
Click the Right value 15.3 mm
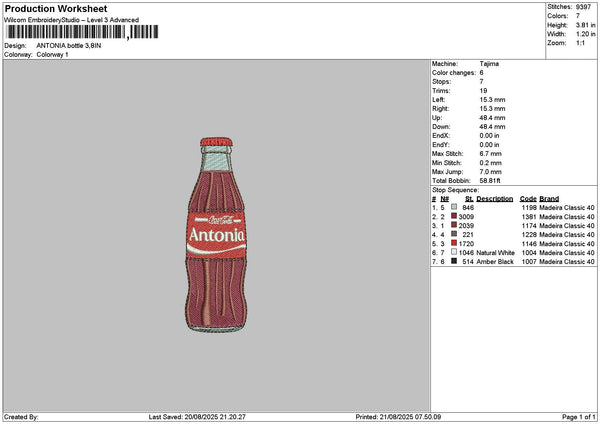point(492,109)
